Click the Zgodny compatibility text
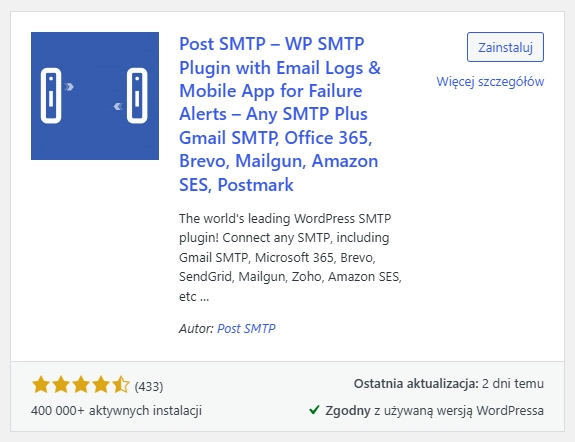This screenshot has height=442, width=575. click(x=348, y=410)
